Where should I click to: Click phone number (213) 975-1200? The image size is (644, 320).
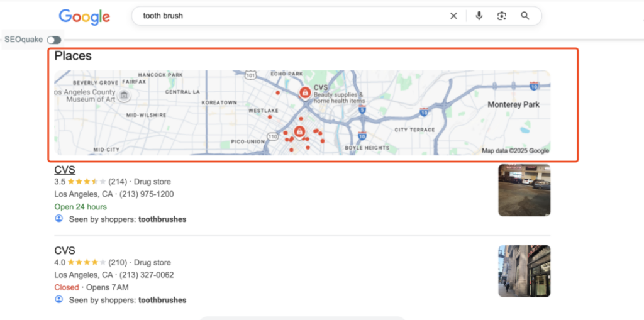(x=147, y=194)
